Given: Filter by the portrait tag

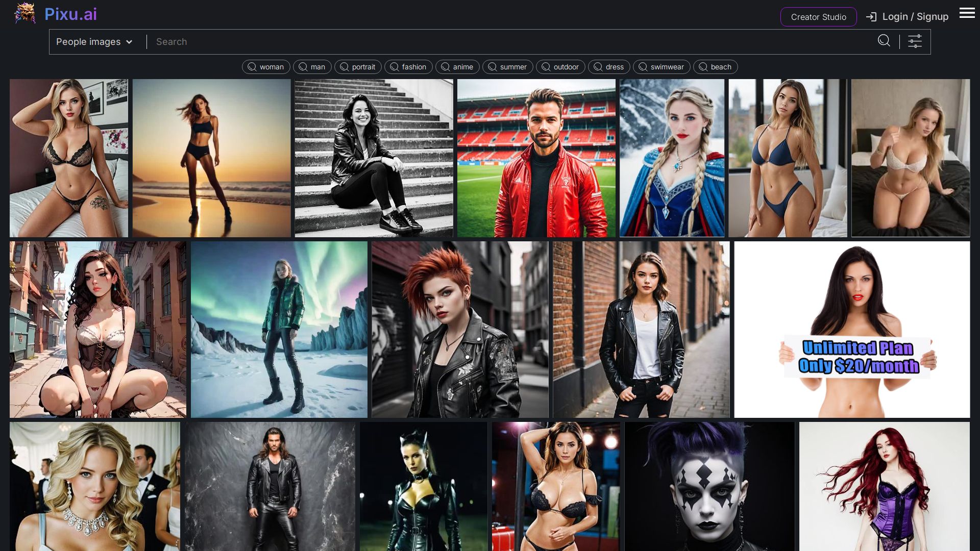Looking at the screenshot, I should click(x=358, y=67).
